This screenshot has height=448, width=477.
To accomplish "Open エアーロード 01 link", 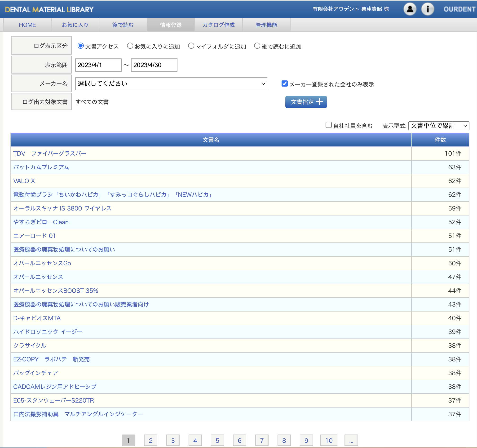I will point(35,236).
